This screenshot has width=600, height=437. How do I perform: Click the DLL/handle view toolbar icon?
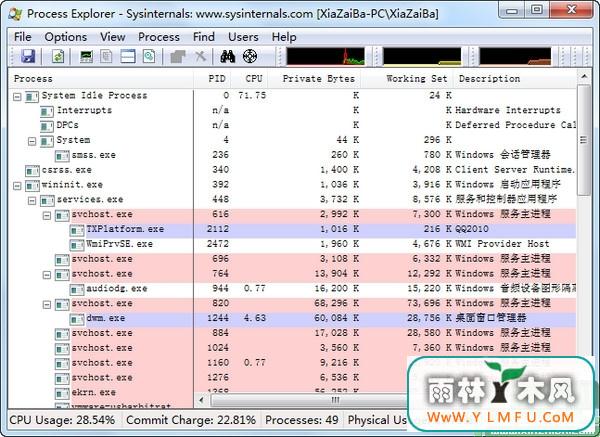tap(149, 57)
